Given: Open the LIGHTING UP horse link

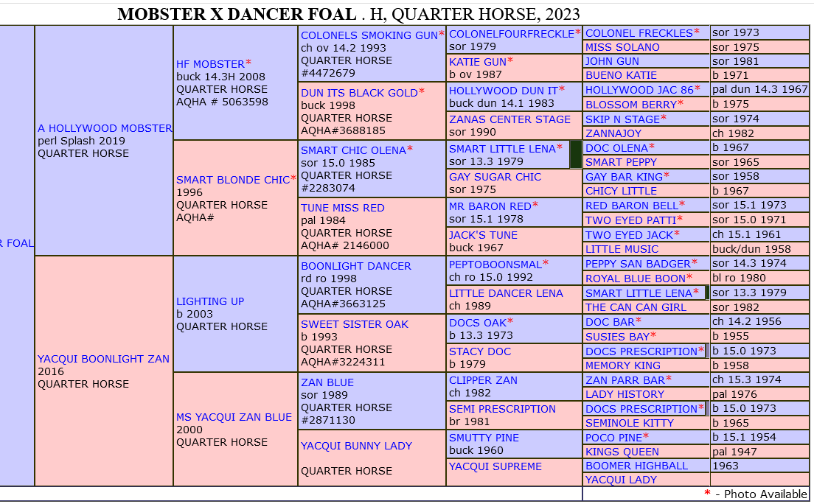Looking at the screenshot, I should [x=209, y=301].
